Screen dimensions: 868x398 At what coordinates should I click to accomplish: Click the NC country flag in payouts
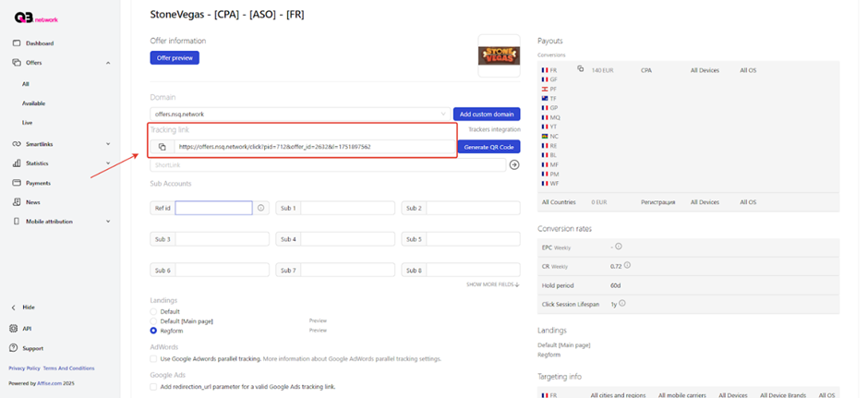(545, 136)
